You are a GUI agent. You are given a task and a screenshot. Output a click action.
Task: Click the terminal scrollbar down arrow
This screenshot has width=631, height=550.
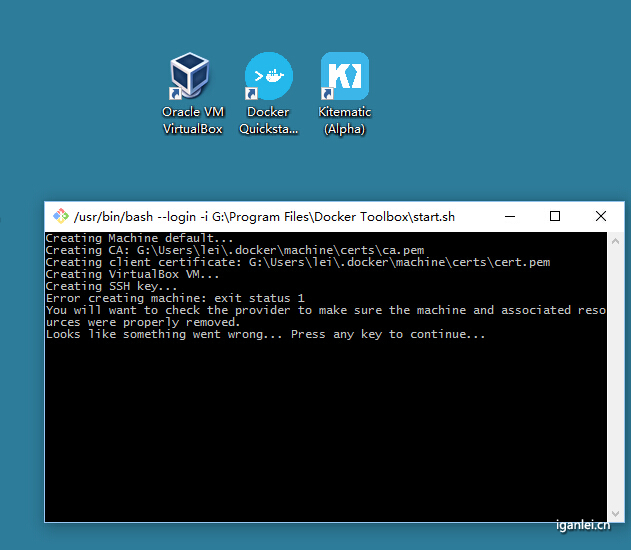pyautogui.click(x=615, y=514)
